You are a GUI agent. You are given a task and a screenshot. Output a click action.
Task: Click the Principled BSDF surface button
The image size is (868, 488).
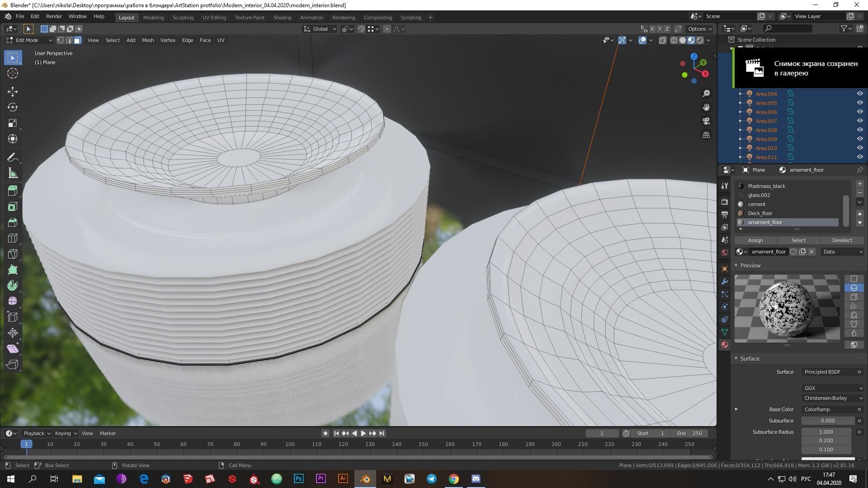[829, 372]
